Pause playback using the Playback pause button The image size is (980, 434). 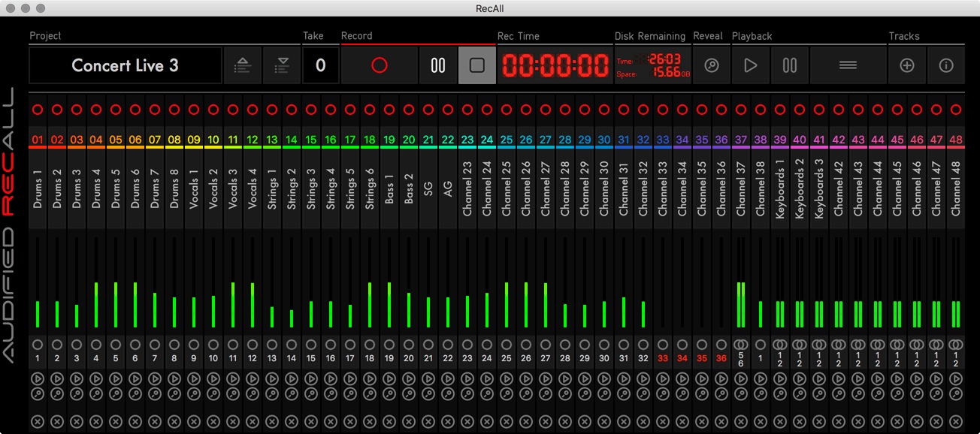coord(789,65)
